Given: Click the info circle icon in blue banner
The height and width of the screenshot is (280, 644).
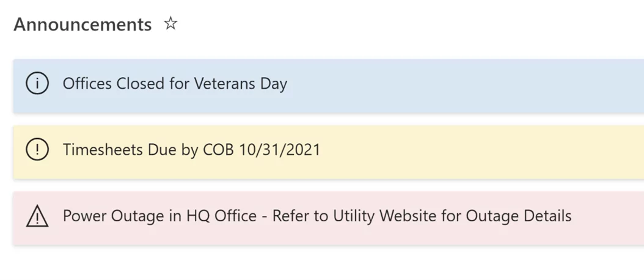Looking at the screenshot, I should (x=37, y=84).
